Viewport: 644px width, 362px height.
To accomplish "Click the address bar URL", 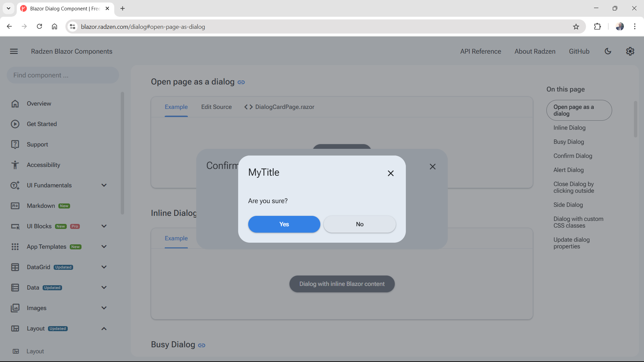I will click(x=143, y=27).
